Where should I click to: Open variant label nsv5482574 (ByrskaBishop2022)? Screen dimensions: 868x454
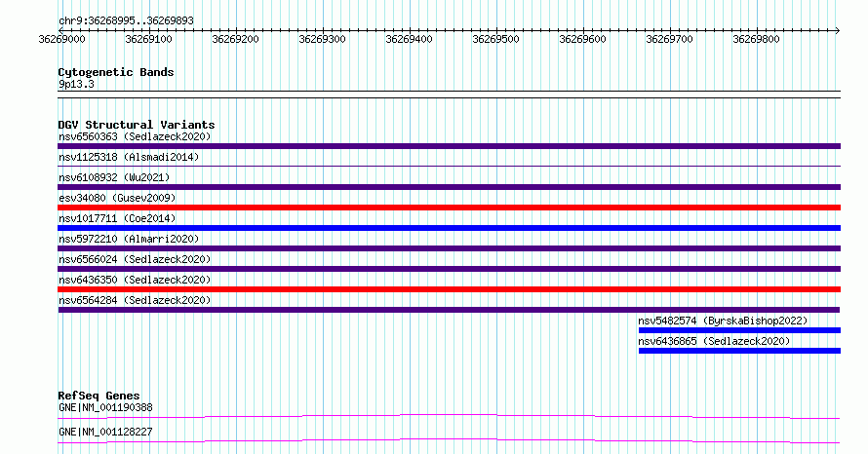pos(723,321)
